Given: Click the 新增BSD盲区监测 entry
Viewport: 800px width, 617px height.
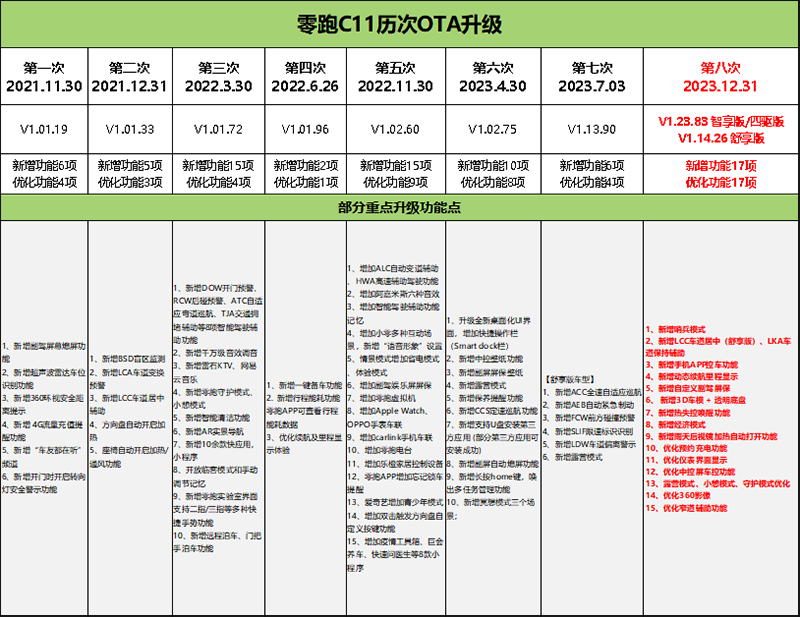Looking at the screenshot, I should tap(130, 357).
